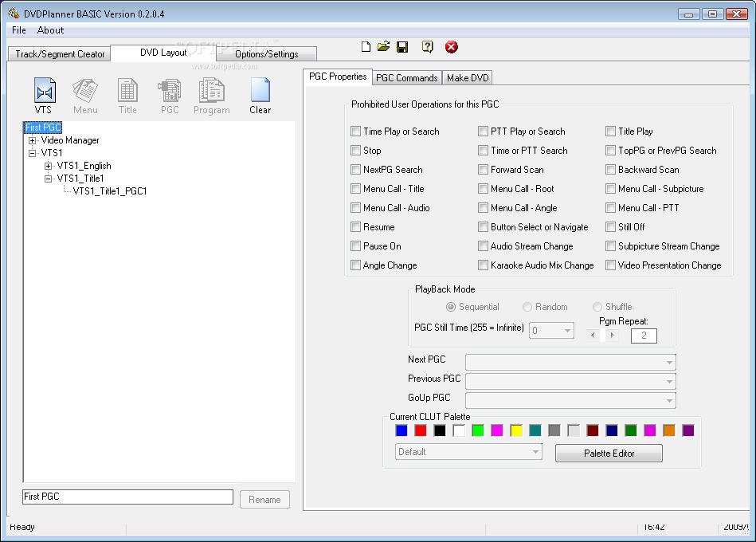
Task: Increase Pgm Repeat with right arrow
Action: click(x=612, y=335)
